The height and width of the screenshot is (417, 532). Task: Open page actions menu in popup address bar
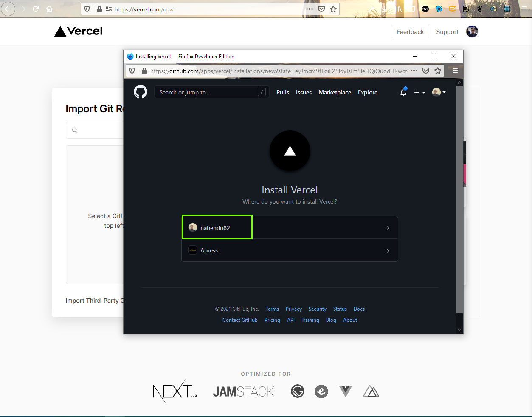414,71
